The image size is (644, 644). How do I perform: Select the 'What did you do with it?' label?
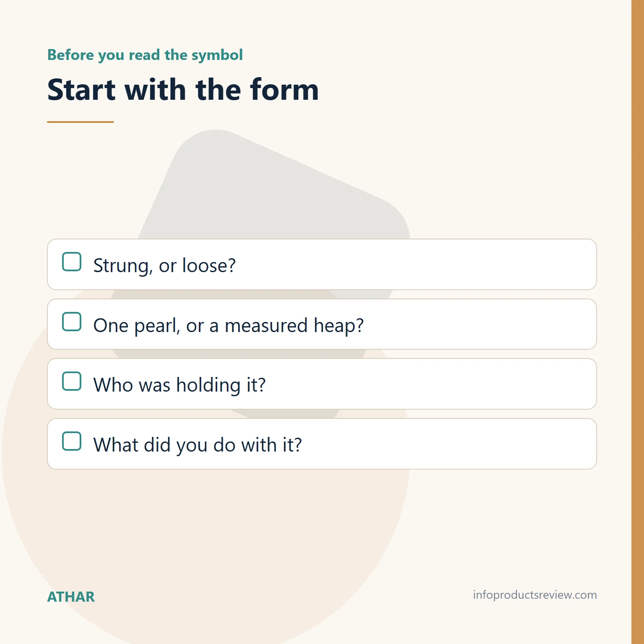(x=197, y=445)
